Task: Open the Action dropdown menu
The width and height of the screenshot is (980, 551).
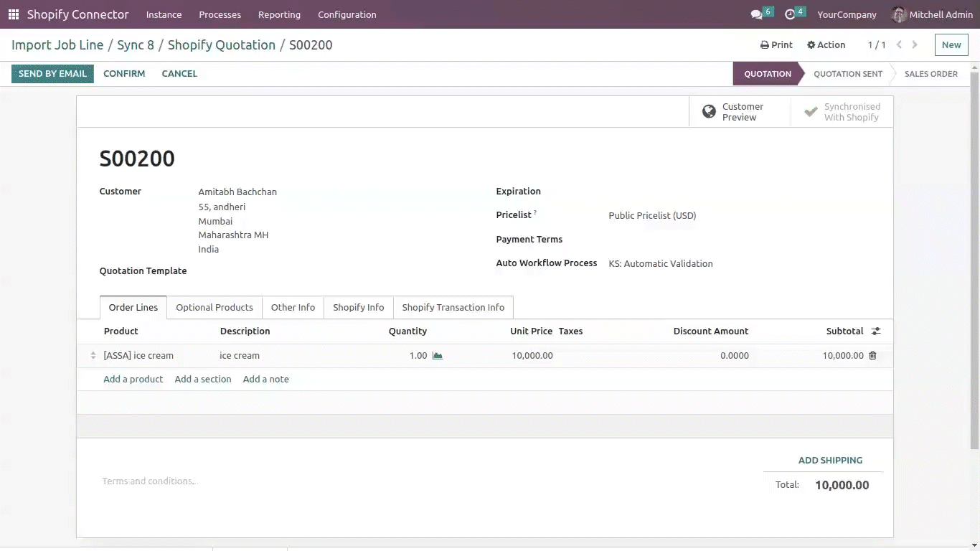Action: click(x=826, y=44)
